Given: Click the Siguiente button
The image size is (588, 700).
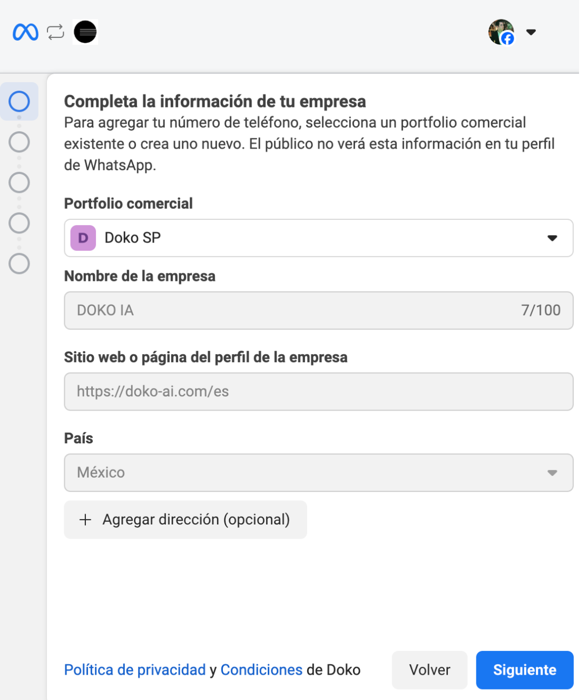Looking at the screenshot, I should tap(524, 670).
